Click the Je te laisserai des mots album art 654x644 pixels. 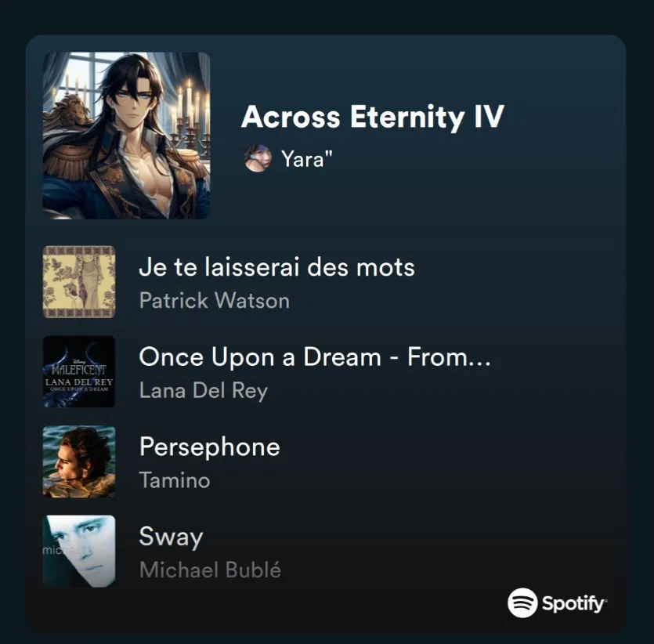[79, 282]
